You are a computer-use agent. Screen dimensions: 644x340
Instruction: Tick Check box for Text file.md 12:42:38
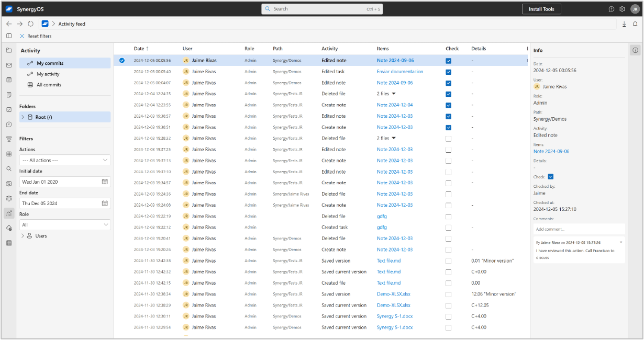pos(448,261)
